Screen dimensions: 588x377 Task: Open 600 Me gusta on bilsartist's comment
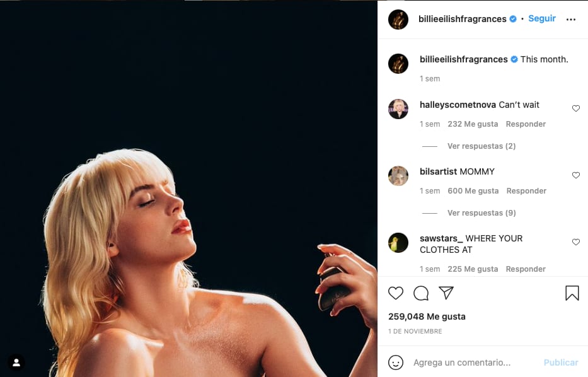point(473,190)
